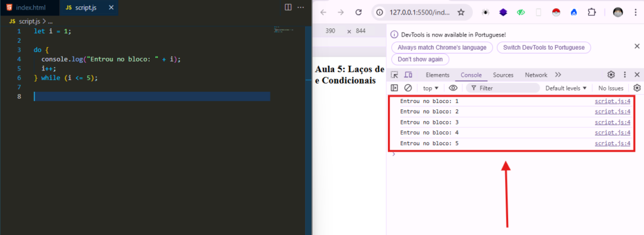Image resolution: width=644 pixels, height=235 pixels.
Task: Open DevTools customize three-dot menu
Action: (x=625, y=75)
